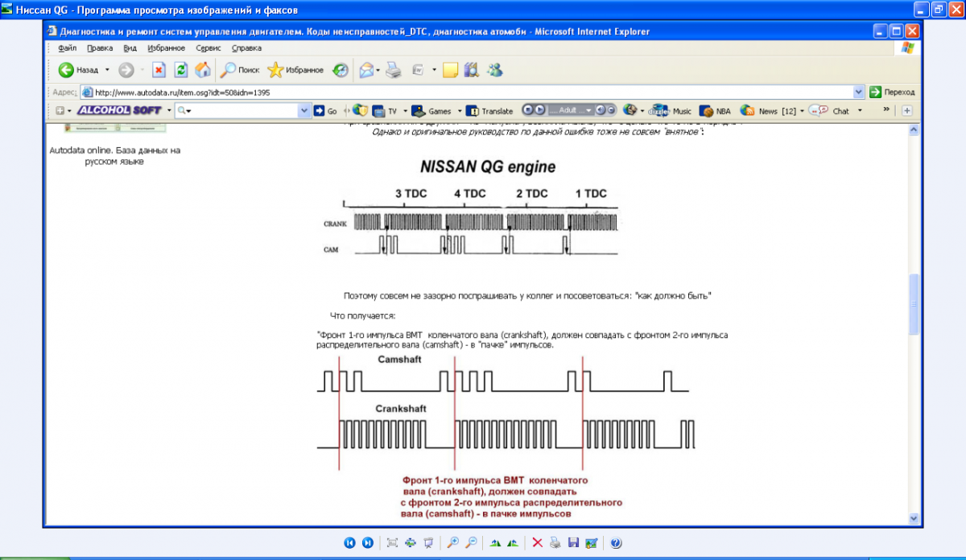Expand Back button history dropdown
The width and height of the screenshot is (966, 560).
[107, 70]
